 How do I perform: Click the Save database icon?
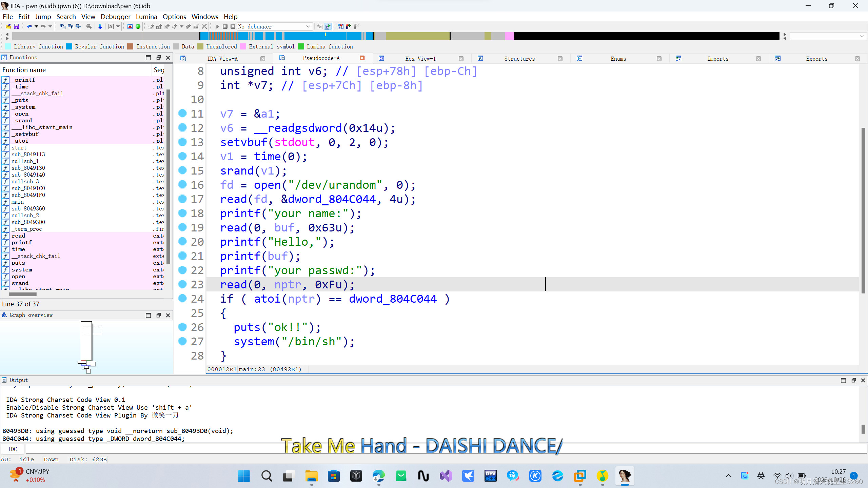[x=16, y=26]
